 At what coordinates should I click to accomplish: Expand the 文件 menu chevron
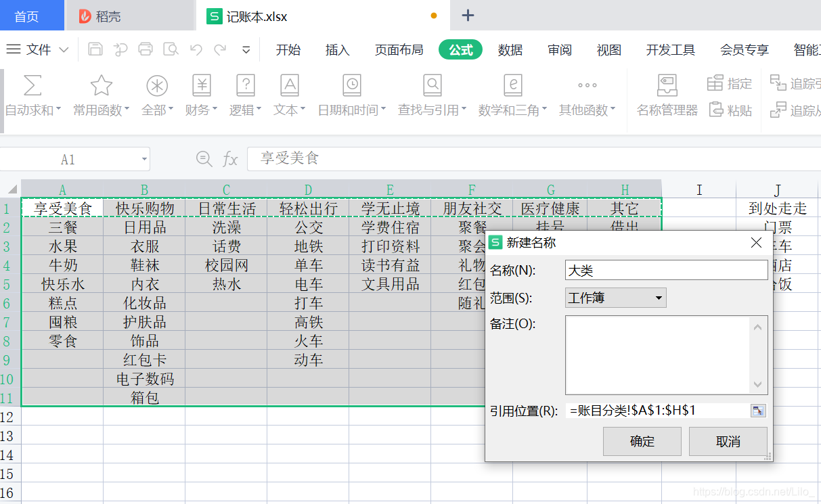[x=64, y=50]
